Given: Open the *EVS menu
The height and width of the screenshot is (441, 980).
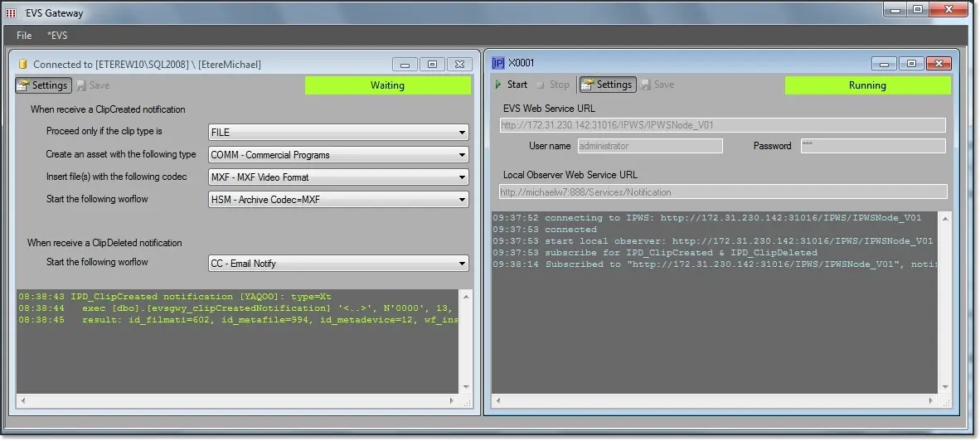Looking at the screenshot, I should pos(57,36).
